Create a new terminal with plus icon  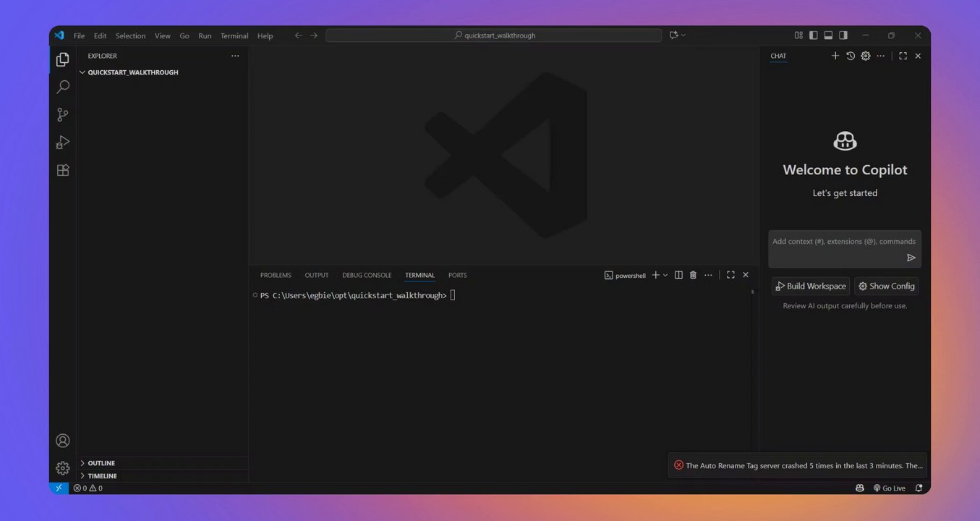(656, 275)
